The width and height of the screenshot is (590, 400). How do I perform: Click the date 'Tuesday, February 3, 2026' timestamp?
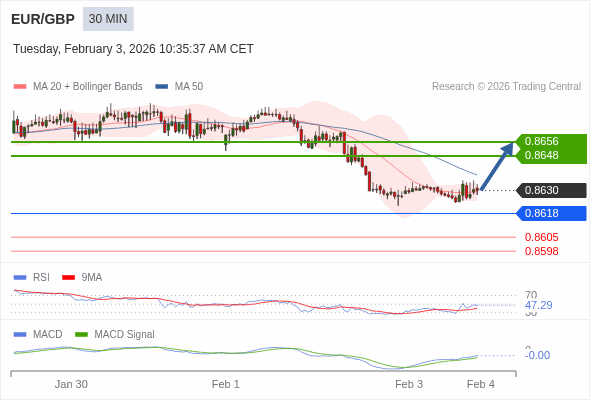click(133, 49)
